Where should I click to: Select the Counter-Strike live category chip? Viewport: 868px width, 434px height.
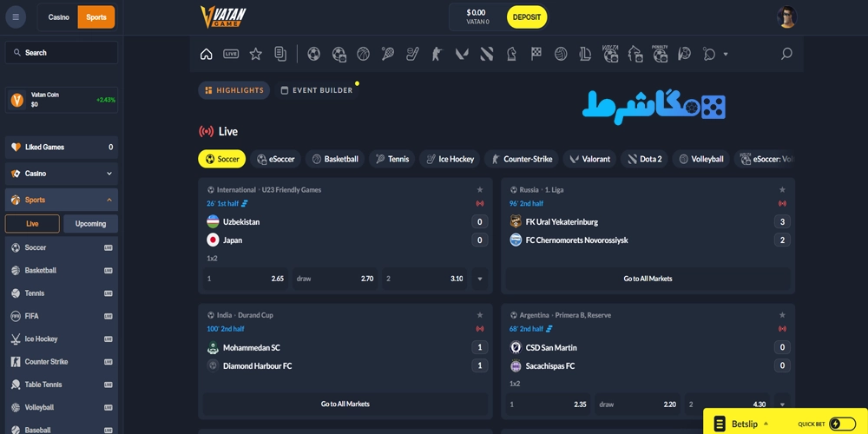pos(522,159)
